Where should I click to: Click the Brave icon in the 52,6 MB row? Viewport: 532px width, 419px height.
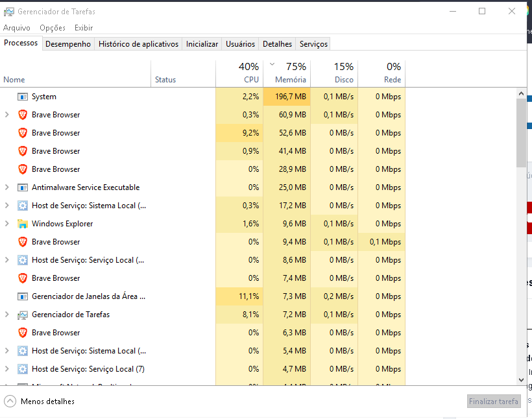tap(23, 133)
